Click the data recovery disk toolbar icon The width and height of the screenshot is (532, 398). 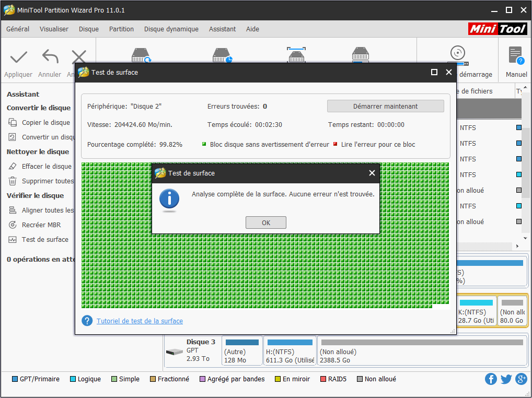coord(141,55)
